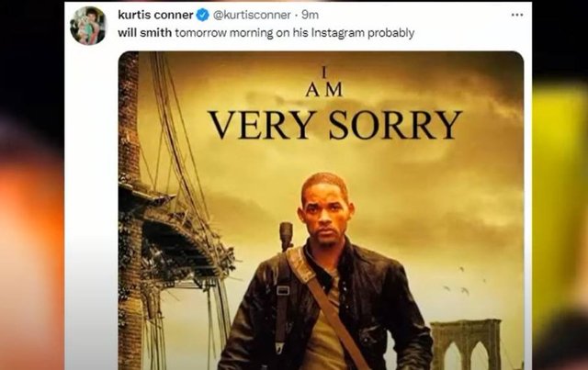This screenshot has height=370, width=588.
Task: Open the @kurtisconner handle link
Action: pos(252,15)
